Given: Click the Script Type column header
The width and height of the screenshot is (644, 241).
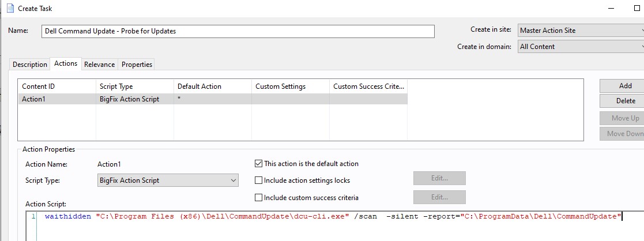Looking at the screenshot, I should click(x=134, y=86).
